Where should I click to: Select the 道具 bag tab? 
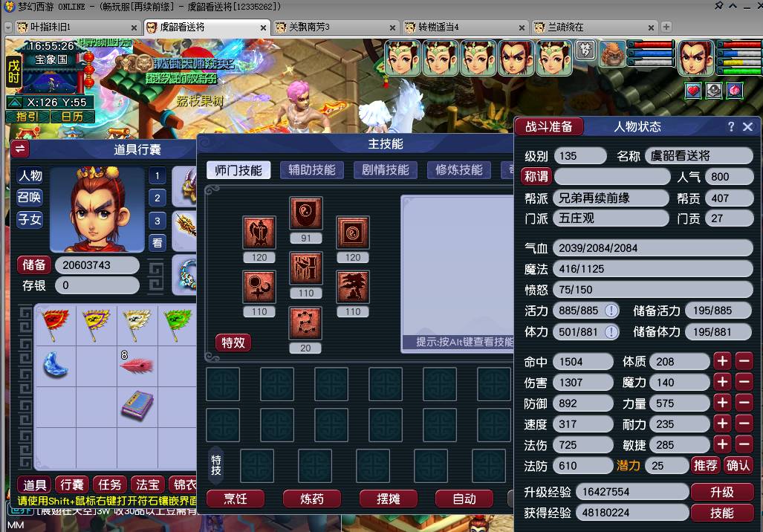point(35,484)
